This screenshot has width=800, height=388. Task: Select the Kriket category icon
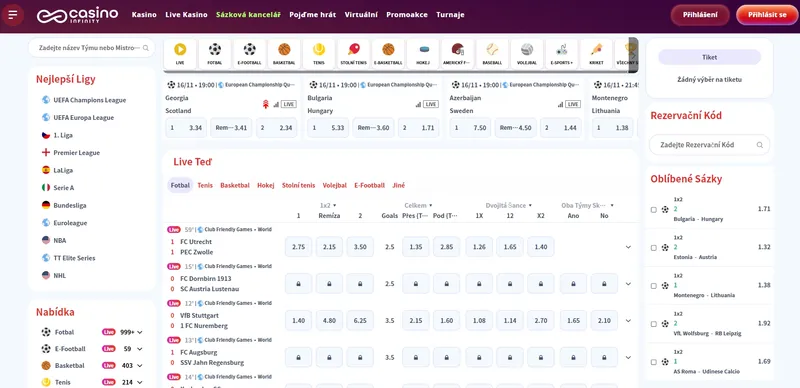click(x=596, y=54)
